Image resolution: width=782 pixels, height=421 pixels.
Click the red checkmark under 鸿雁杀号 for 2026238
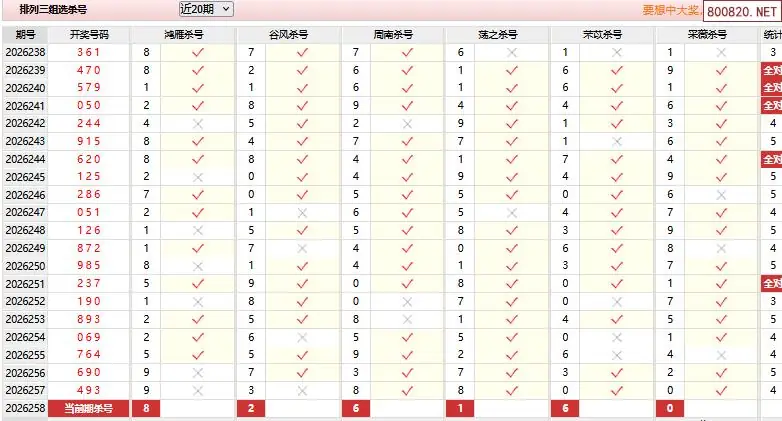click(x=198, y=52)
